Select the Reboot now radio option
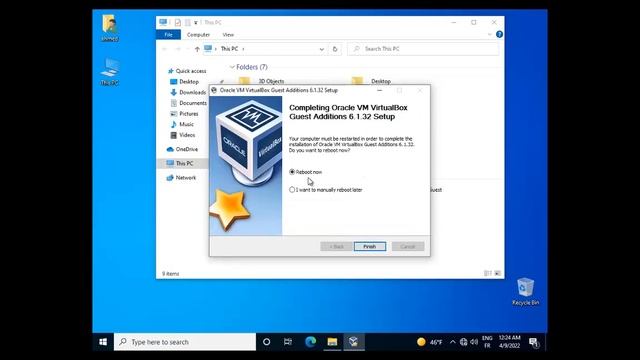The width and height of the screenshot is (640, 360). click(x=306, y=172)
